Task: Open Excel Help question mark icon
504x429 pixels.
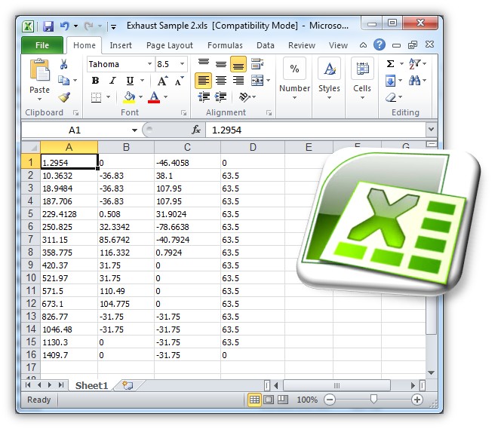Action: (380, 45)
